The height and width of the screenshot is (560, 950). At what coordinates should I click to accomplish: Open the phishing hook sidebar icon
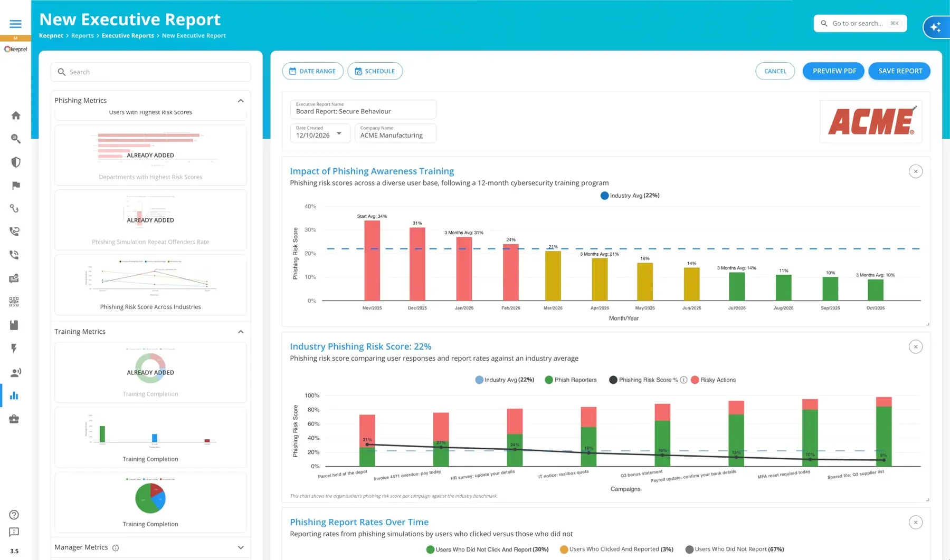tap(15, 208)
